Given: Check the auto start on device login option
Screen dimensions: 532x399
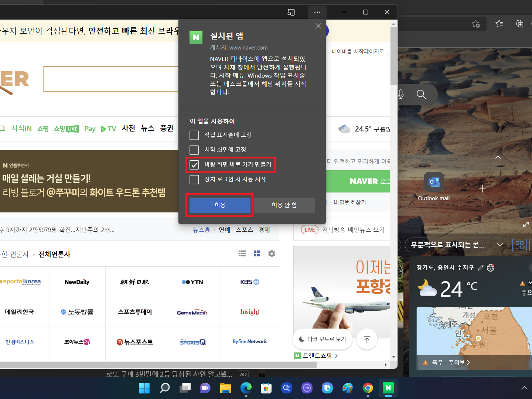Looking at the screenshot, I should click(x=194, y=180).
